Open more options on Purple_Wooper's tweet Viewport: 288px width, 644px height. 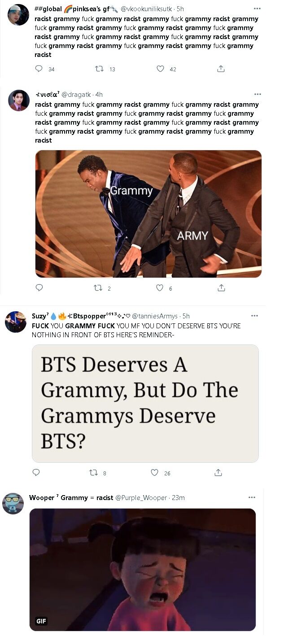(252, 497)
